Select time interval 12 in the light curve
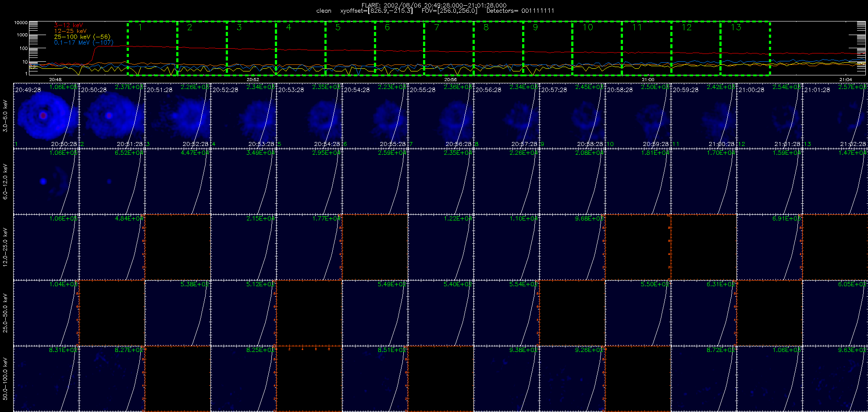Viewport: 868px width, 412px height. (x=696, y=48)
